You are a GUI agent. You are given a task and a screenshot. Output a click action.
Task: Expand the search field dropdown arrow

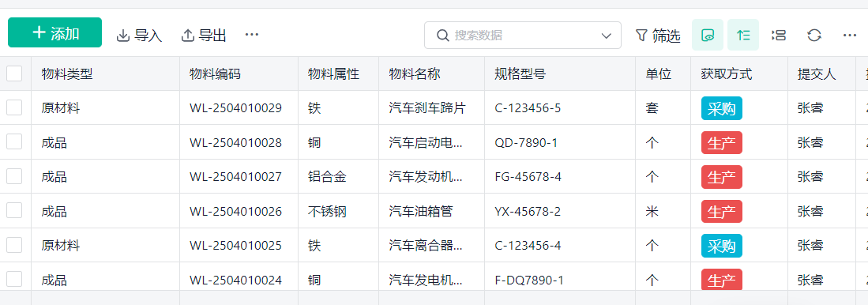click(606, 36)
